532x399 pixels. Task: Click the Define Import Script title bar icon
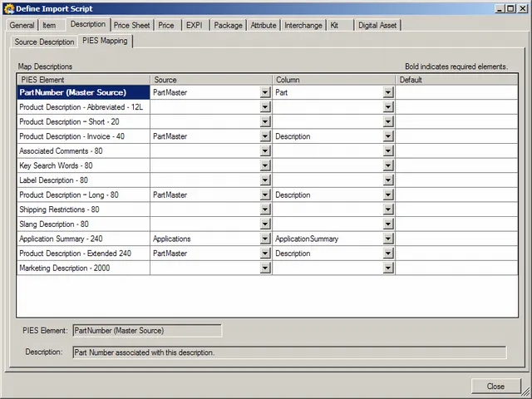8,8
